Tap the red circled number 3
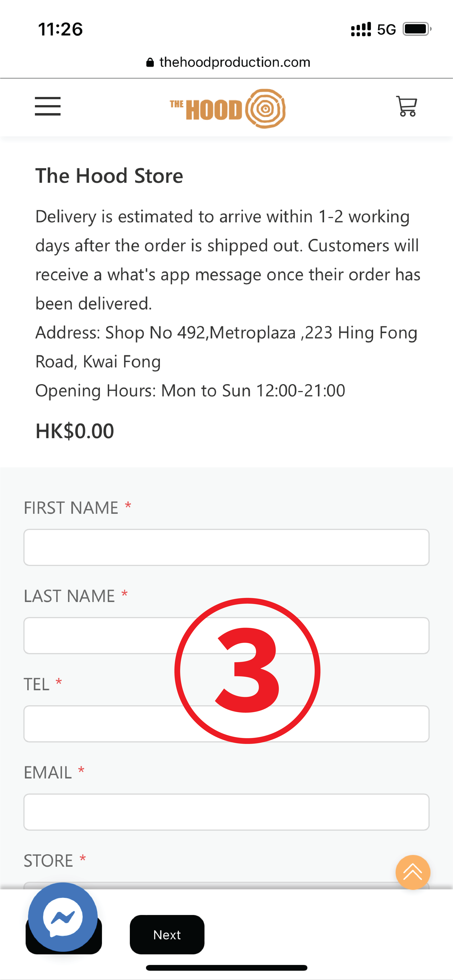453x980 pixels. point(247,671)
